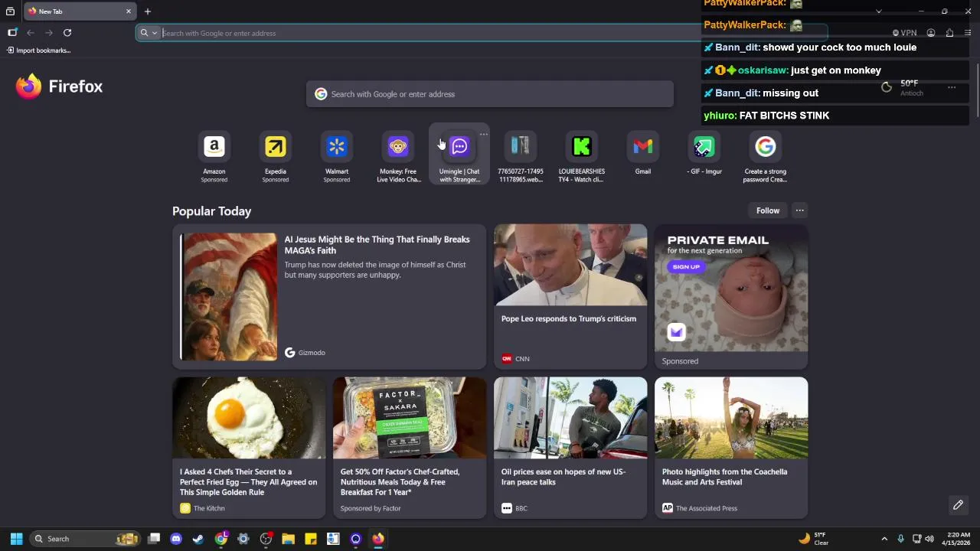Open the Firefox hamburger application menu

click(x=968, y=33)
